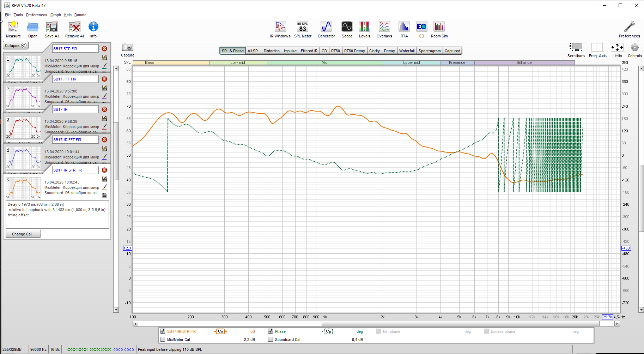Open notes icon for measurement SB17 IIR STR FIR

104,196
